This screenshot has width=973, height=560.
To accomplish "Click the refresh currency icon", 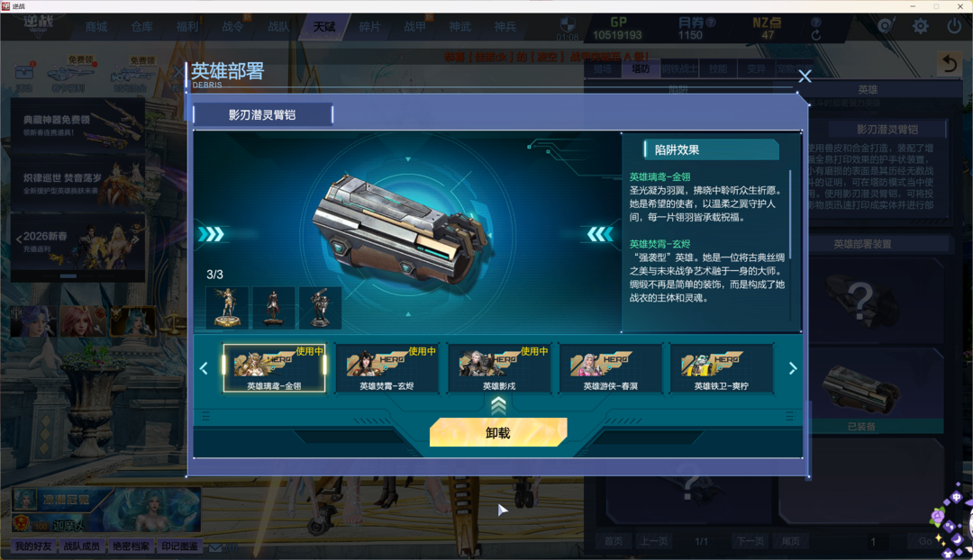I will pos(816,35).
